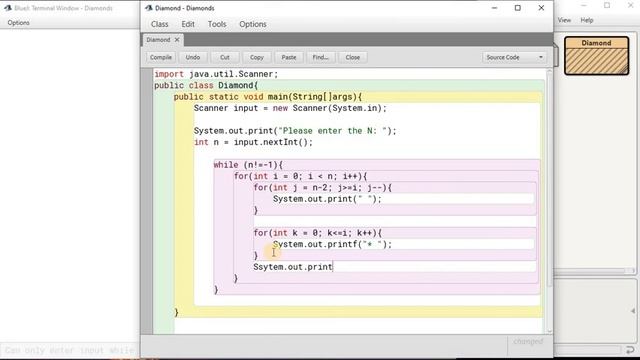Click the 'public static void main' line
The image size is (640, 360).
pyautogui.click(x=268, y=97)
